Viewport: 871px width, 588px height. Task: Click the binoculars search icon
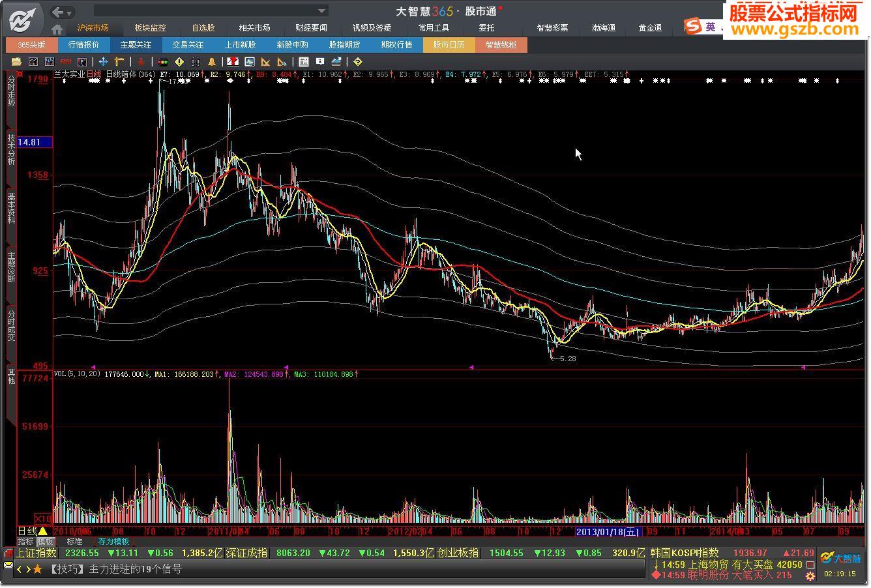tap(196, 62)
